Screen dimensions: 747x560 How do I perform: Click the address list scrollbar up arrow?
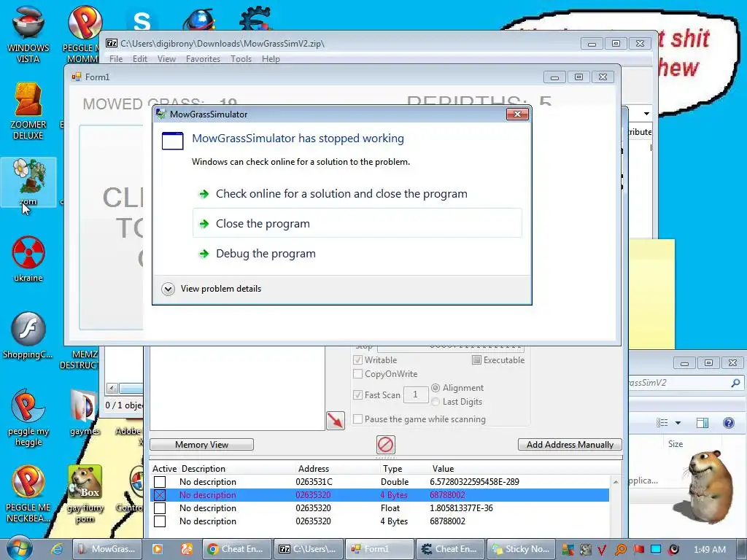(x=616, y=482)
